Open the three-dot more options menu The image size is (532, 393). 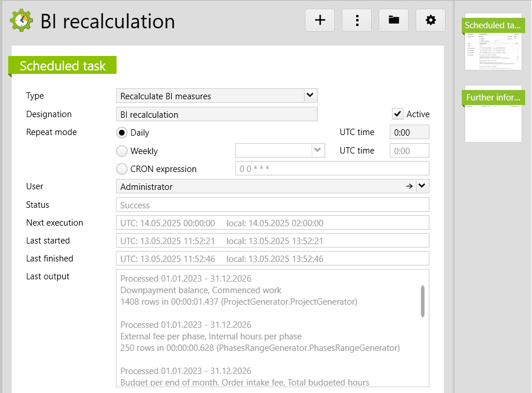tap(357, 20)
